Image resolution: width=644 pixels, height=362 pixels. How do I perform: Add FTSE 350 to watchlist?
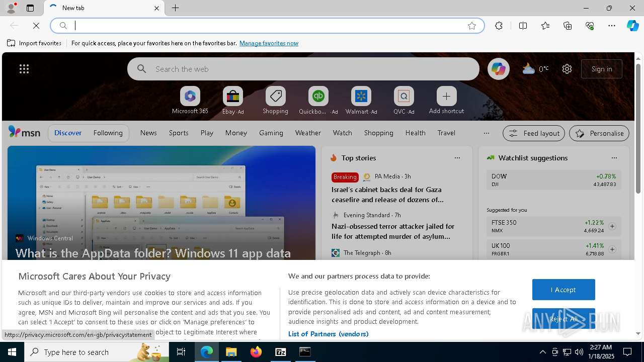pyautogui.click(x=612, y=226)
